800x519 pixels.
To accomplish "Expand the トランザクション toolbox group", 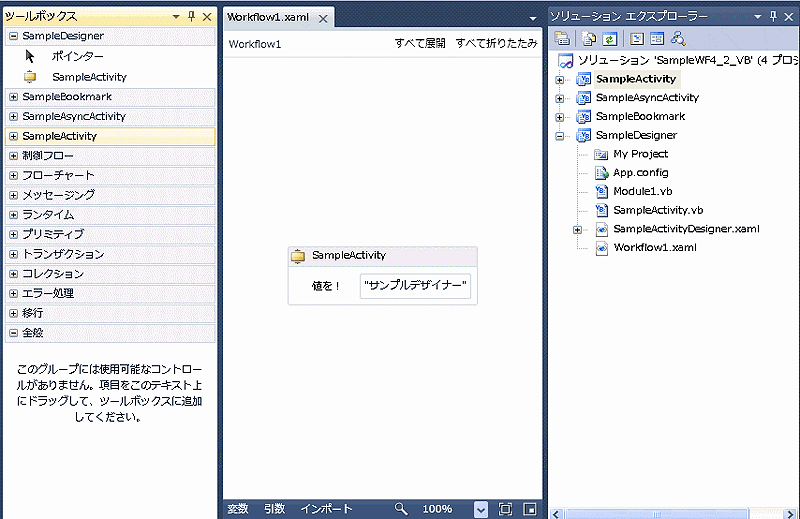I will [14, 254].
